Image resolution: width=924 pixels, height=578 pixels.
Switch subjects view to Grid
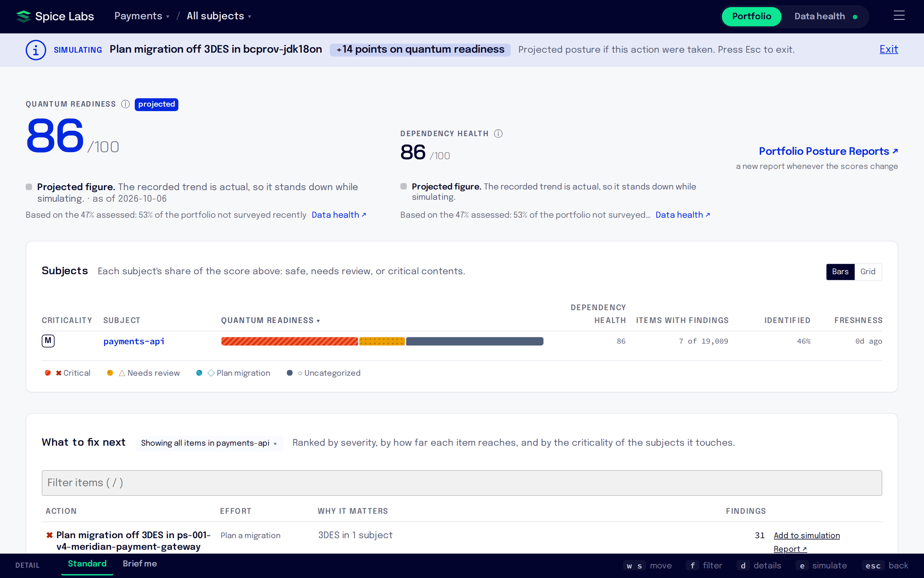pyautogui.click(x=868, y=271)
